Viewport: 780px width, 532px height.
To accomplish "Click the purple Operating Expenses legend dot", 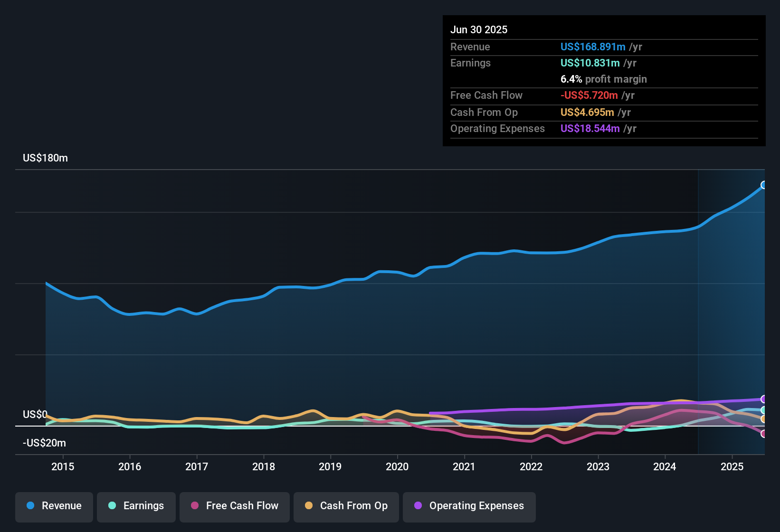I will pos(417,506).
